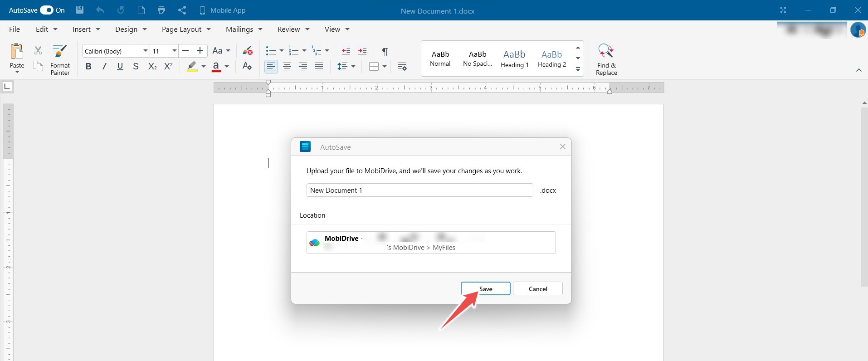Turn off the AutoSave switch

point(47,10)
